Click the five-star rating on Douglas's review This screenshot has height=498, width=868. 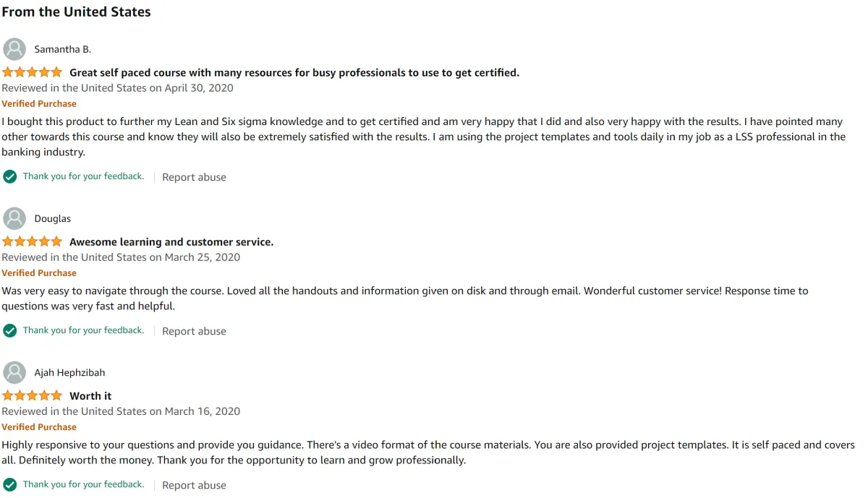coord(33,241)
